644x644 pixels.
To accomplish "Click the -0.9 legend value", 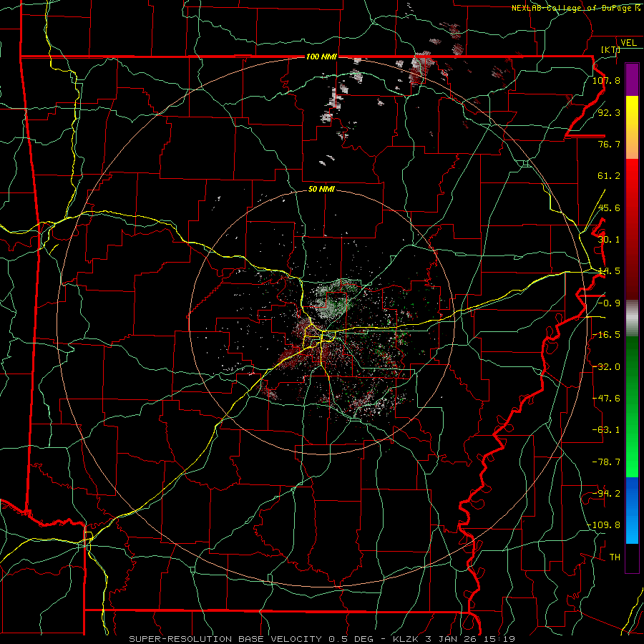I will pos(609,303).
